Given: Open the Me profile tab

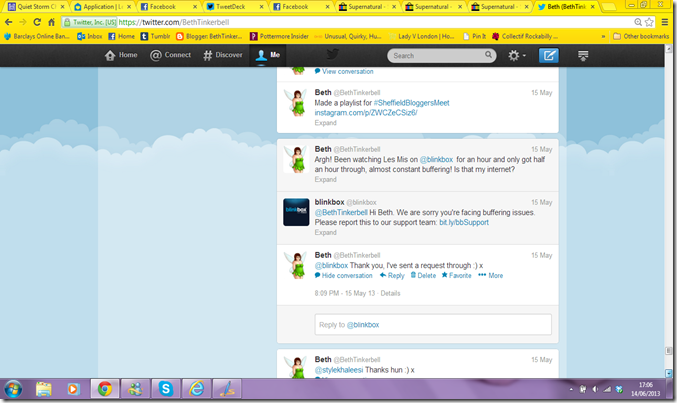Looking at the screenshot, I should coord(268,55).
